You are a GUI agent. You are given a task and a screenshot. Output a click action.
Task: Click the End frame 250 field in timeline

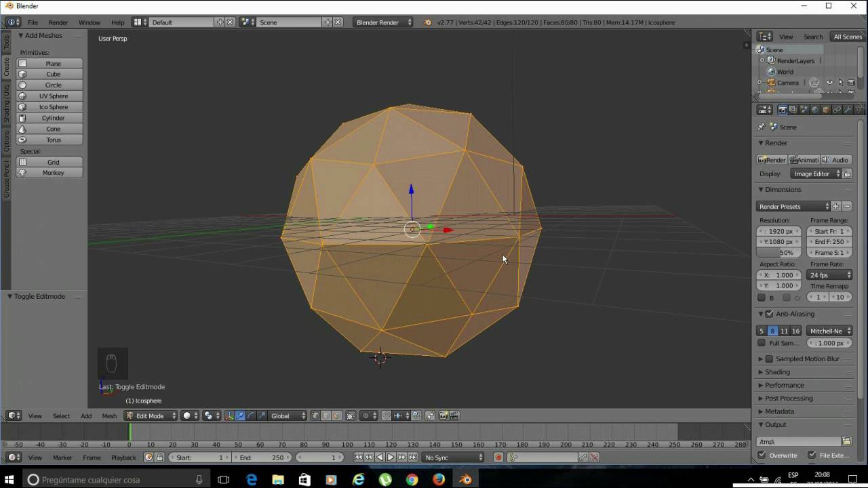click(262, 457)
